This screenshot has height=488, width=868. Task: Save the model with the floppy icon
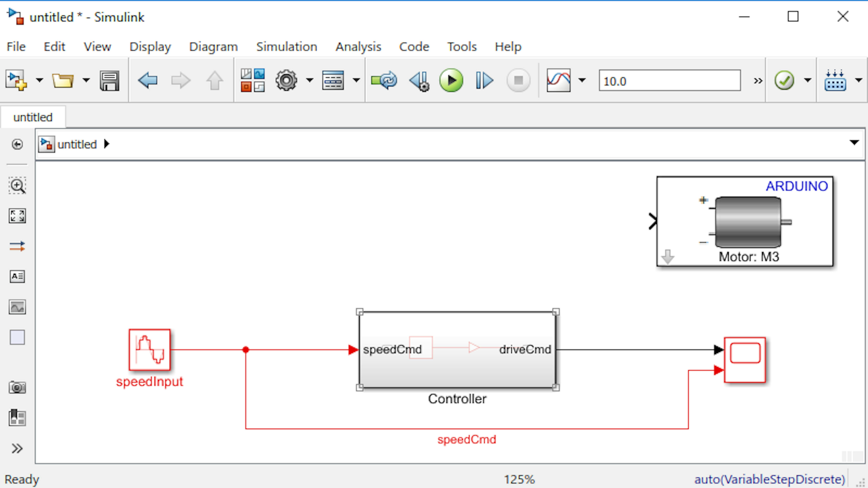tap(110, 81)
